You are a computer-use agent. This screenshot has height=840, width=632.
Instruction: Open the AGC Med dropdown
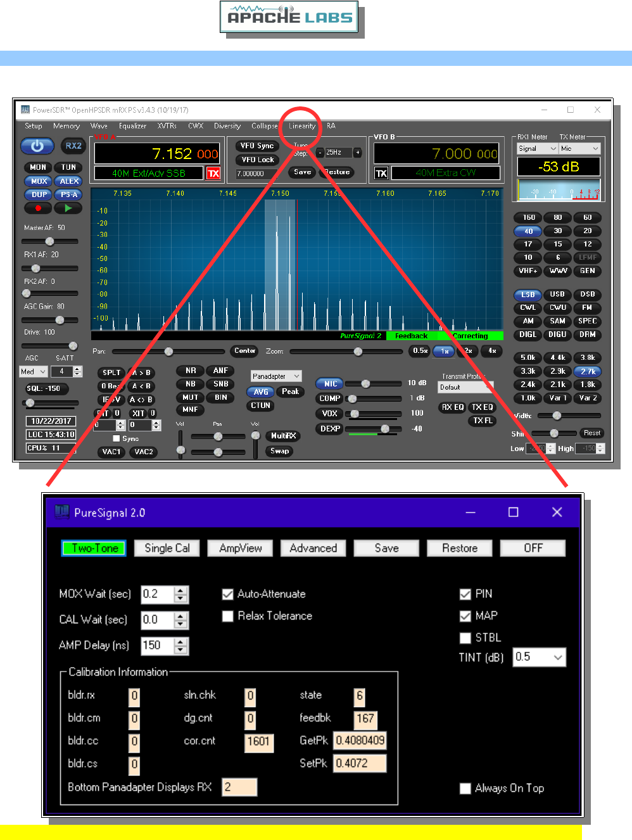[34, 371]
